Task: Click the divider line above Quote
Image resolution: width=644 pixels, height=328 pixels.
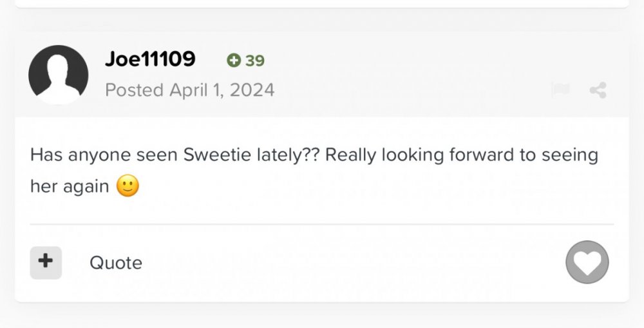Action: click(x=321, y=224)
